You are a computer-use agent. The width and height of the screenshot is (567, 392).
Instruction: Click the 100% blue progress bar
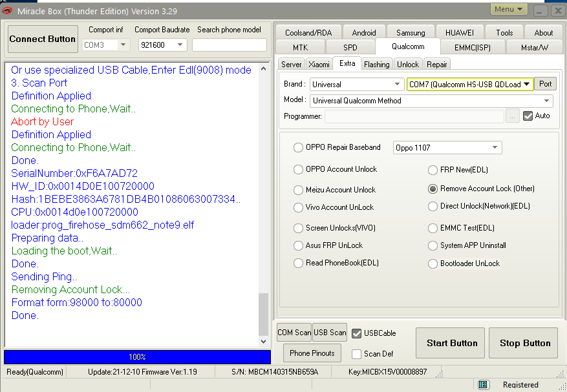tap(138, 357)
